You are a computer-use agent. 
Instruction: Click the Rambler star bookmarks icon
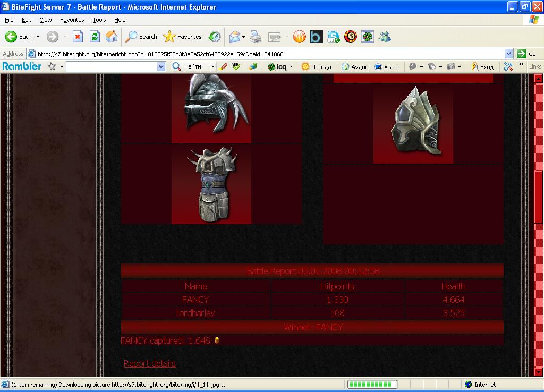point(52,66)
